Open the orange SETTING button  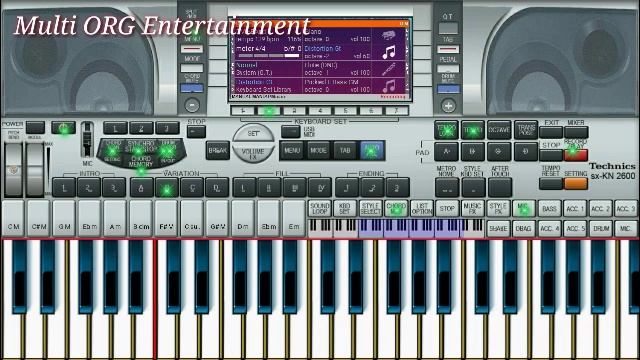pyautogui.click(x=576, y=183)
